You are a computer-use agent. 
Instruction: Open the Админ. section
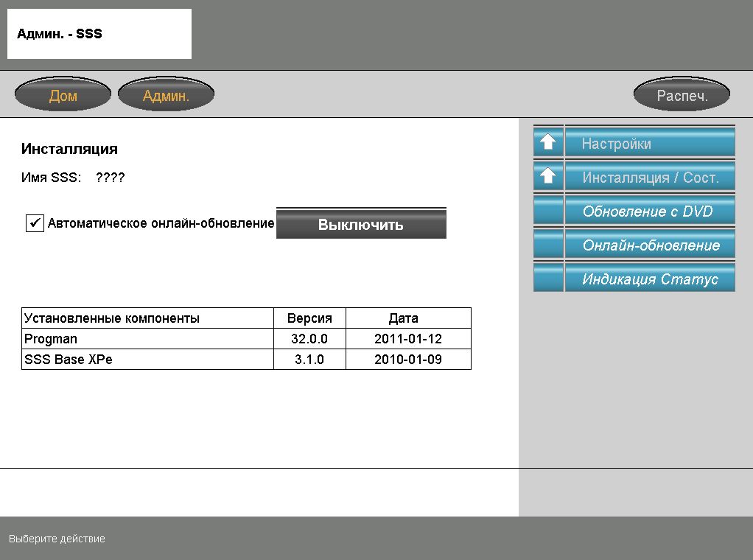click(x=167, y=94)
